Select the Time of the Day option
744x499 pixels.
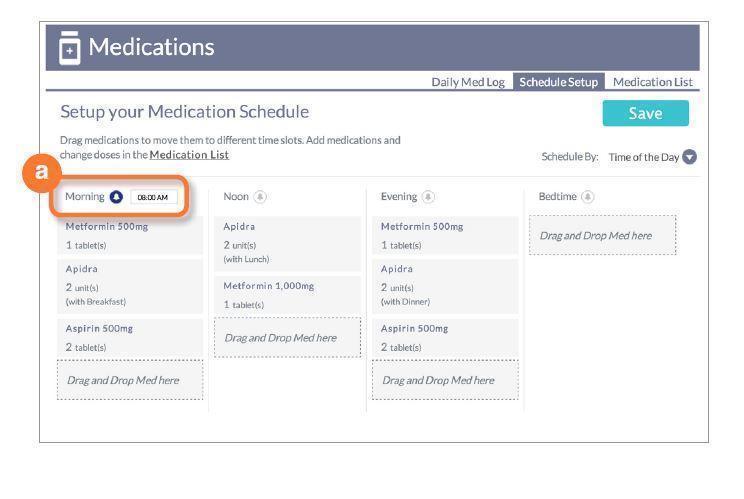[x=644, y=157]
